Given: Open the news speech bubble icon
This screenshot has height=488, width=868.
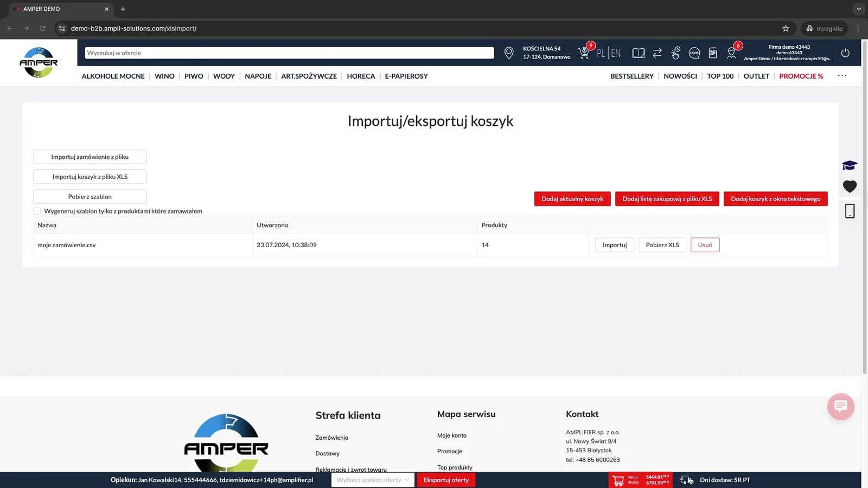Looking at the screenshot, I should pos(694,53).
